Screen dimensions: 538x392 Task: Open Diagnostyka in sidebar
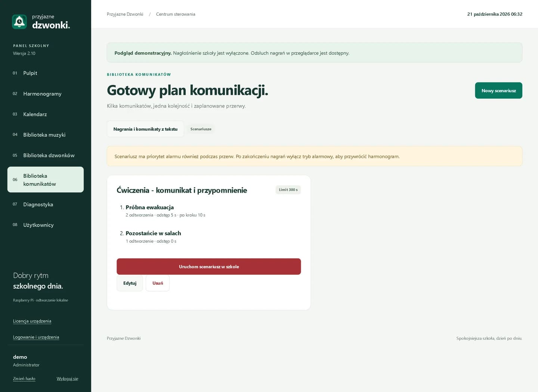pos(46,204)
